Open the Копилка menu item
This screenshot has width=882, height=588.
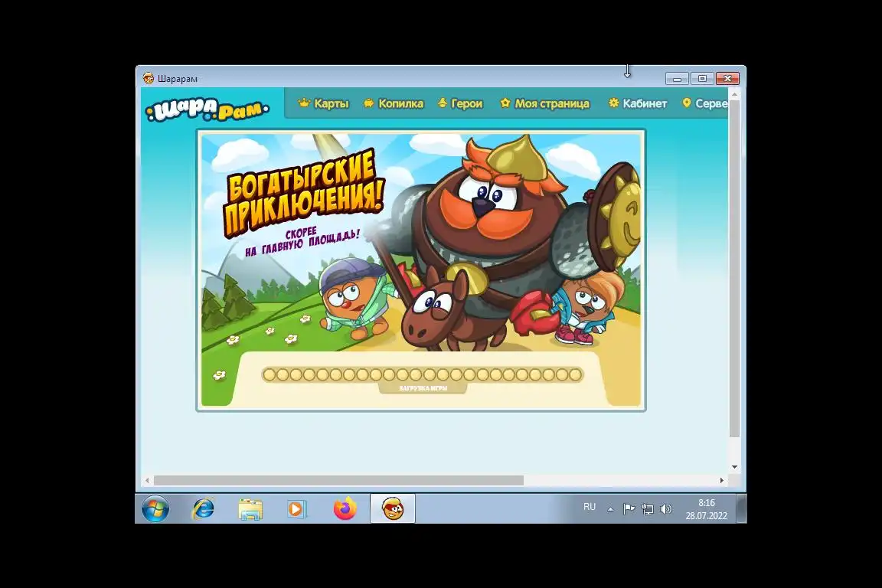click(394, 103)
